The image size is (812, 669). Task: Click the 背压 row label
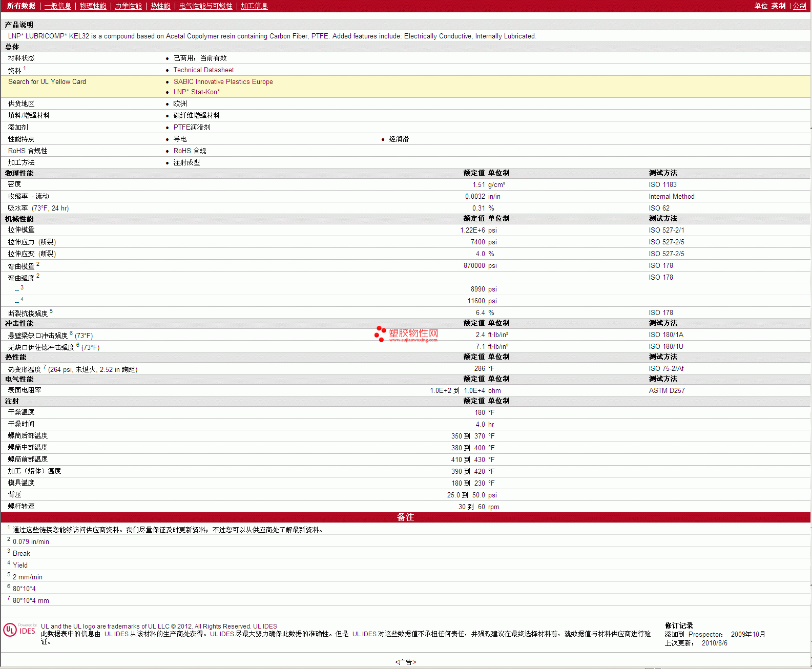click(14, 494)
